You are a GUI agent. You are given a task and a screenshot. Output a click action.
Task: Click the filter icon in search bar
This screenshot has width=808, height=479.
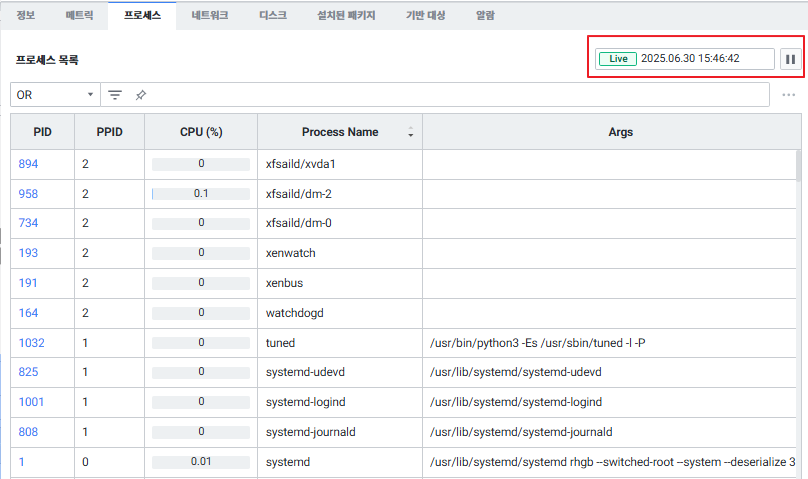(x=116, y=95)
